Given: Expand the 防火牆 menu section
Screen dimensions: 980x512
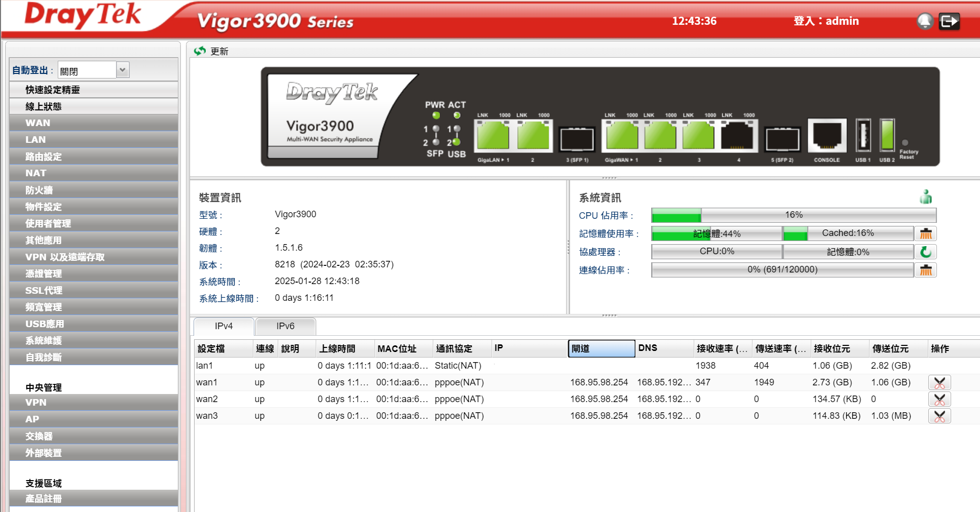Looking at the screenshot, I should coord(93,189).
